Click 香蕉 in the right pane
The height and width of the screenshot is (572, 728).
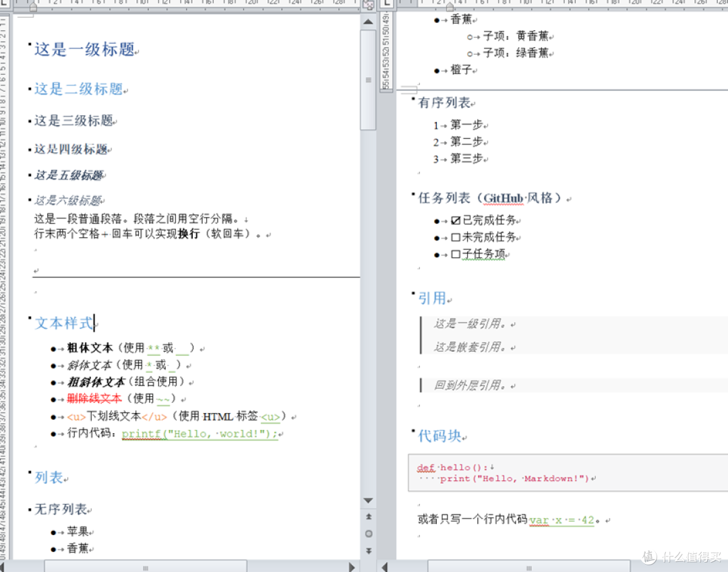[x=461, y=19]
